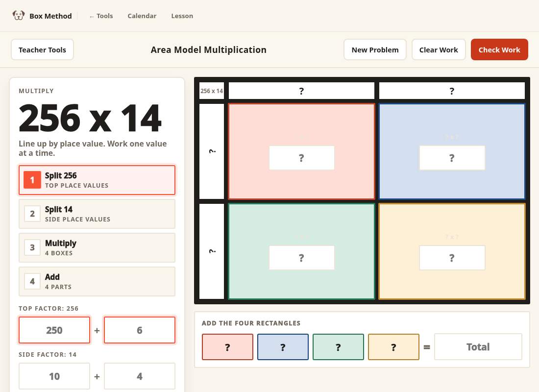The image size is (539, 392).
Task: Generate a New Problem
Action: click(x=375, y=50)
